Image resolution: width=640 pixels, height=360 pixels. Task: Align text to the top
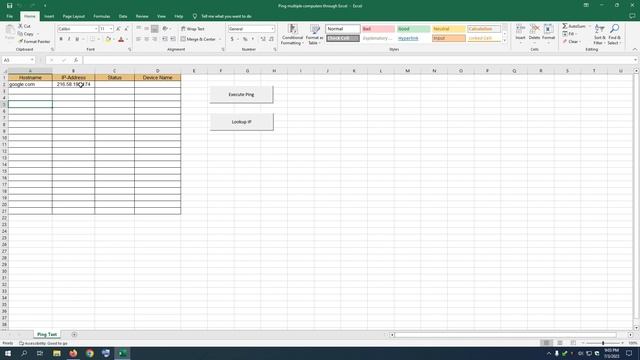tap(138, 29)
